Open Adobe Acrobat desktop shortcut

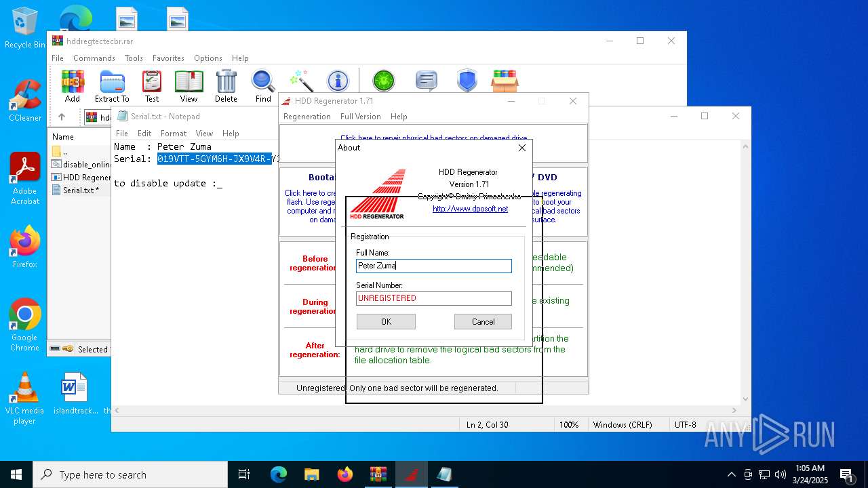[24, 178]
